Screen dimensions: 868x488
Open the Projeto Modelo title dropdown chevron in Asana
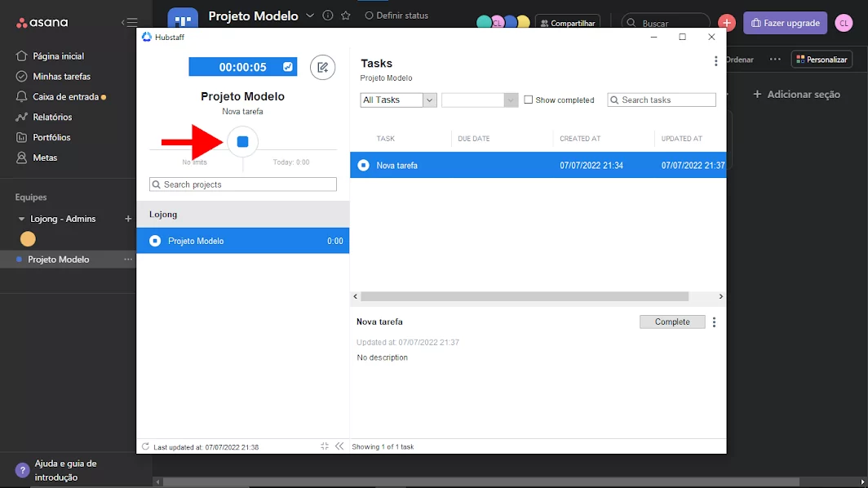(310, 16)
